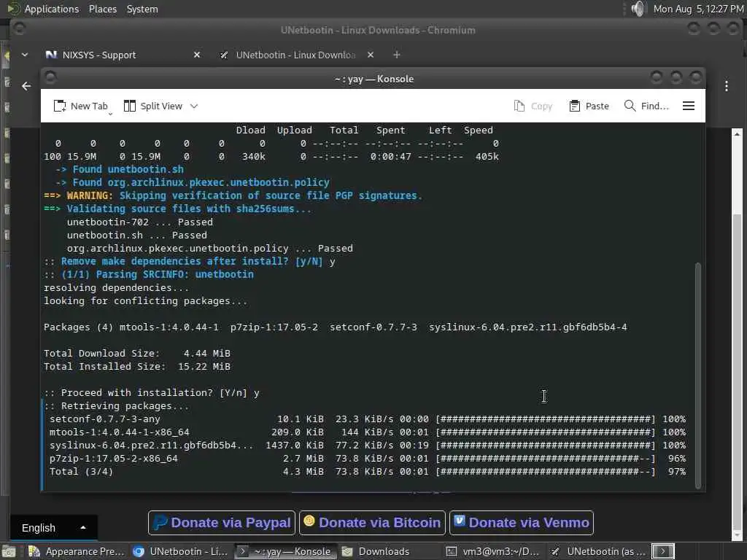Image resolution: width=747 pixels, height=560 pixels.
Task: Open Chromium three-dot menu
Action: coord(727,86)
